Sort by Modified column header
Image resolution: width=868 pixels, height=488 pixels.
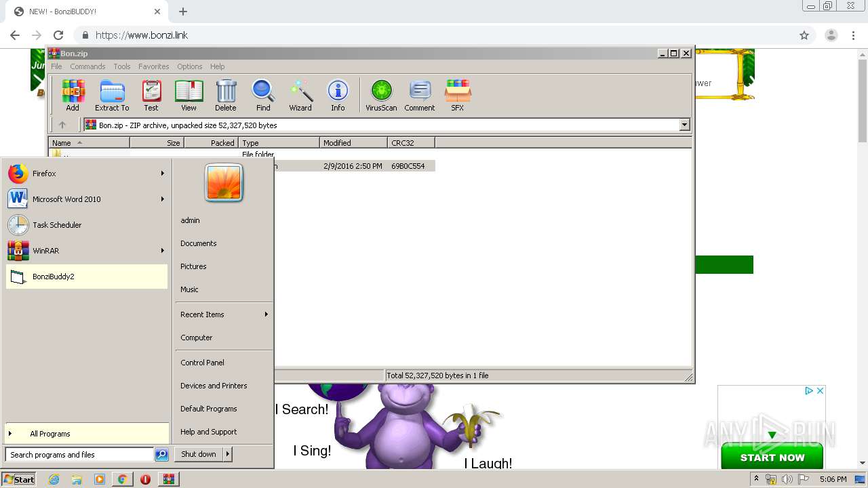coord(353,143)
